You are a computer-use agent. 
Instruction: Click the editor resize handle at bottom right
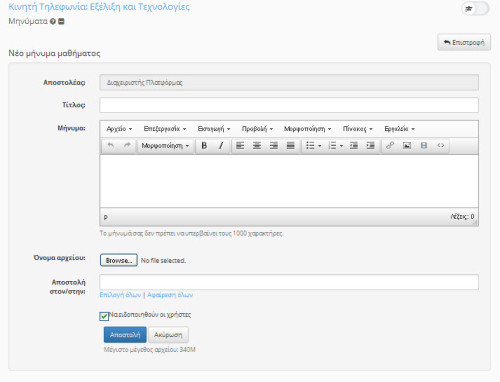[475, 222]
